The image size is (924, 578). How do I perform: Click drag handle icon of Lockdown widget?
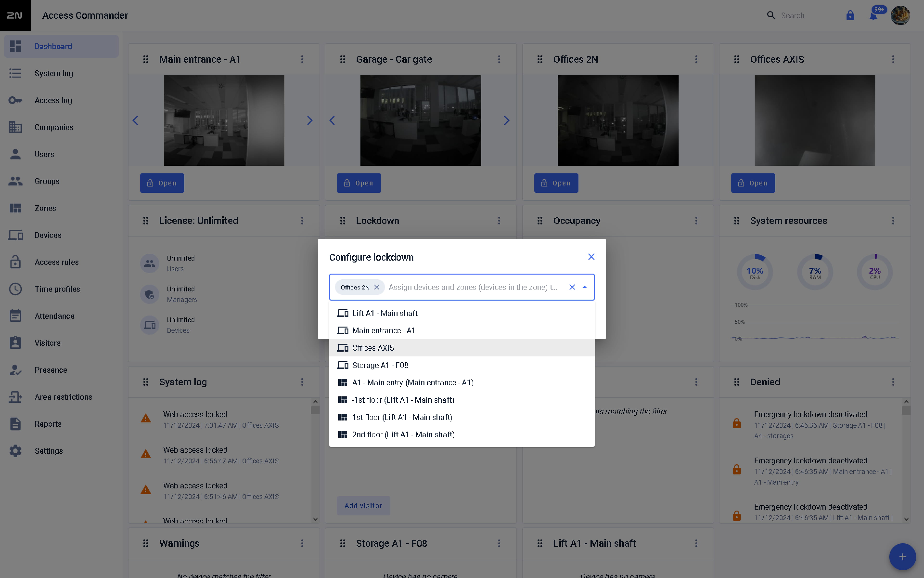342,221
